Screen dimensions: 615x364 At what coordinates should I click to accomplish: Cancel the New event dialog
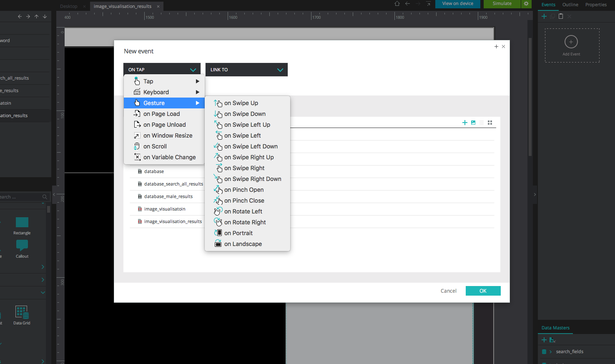click(x=448, y=291)
